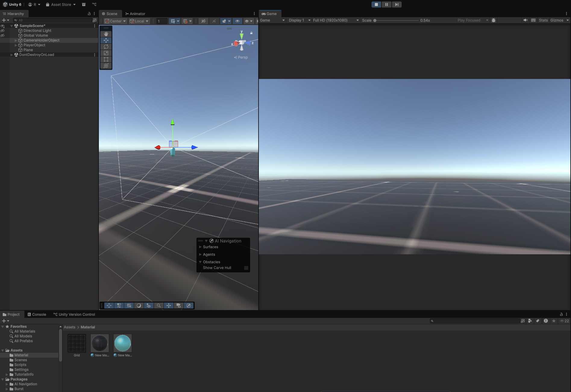This screenshot has height=392, width=571.
Task: Expand the PlayerObject in Hierarchy
Action: tap(16, 45)
